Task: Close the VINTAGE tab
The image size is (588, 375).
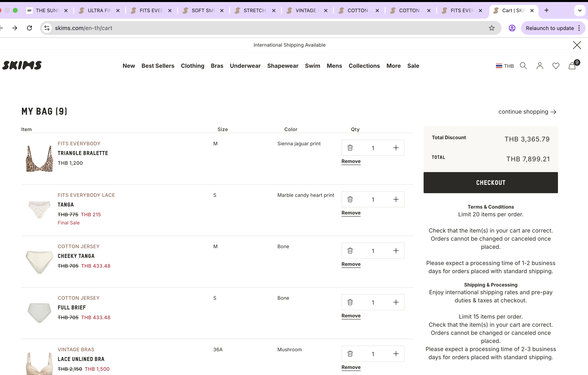Action: coord(326,11)
